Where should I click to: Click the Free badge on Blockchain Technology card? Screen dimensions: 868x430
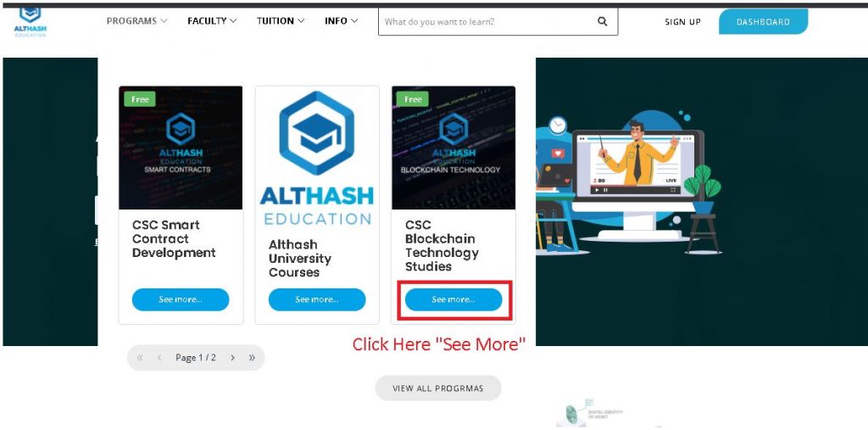coord(413,99)
